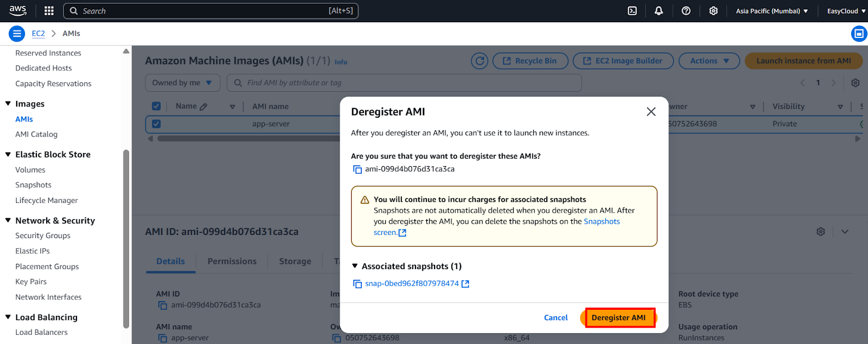Collapse the Associated snapshots section
Viewport: 868px width, 344px height.
(355, 266)
